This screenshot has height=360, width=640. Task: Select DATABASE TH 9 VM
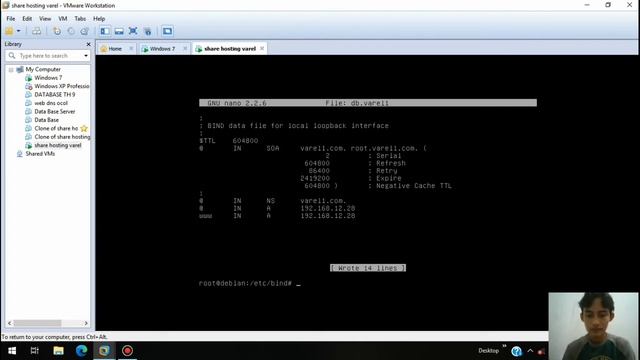click(55, 94)
